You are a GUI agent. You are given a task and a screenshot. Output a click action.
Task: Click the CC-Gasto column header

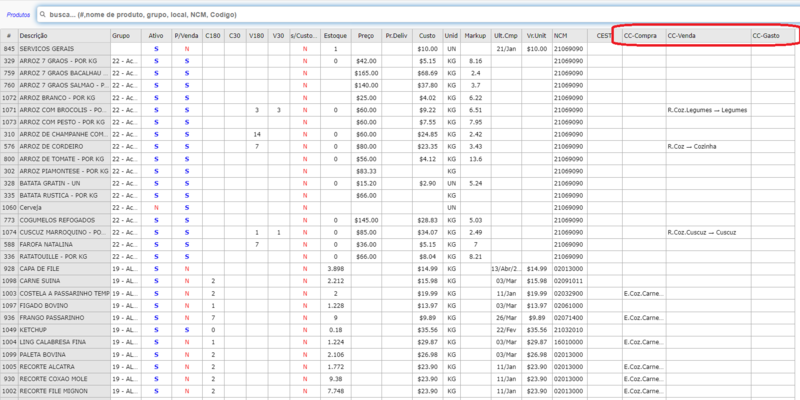(773, 36)
